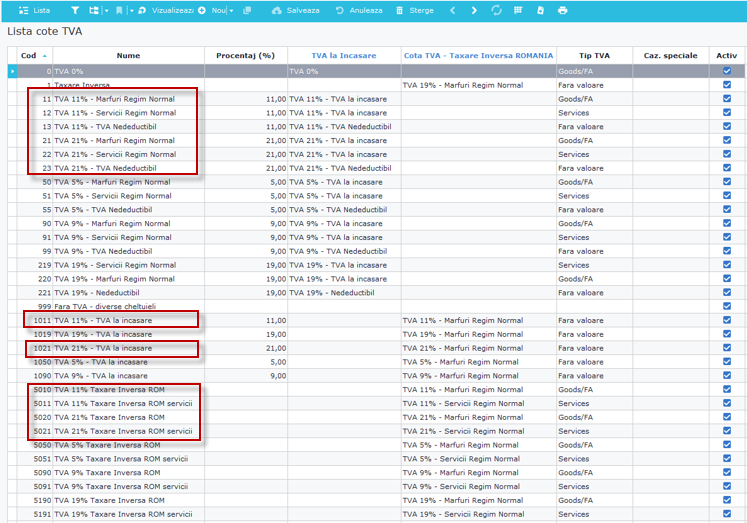Click the bookmark icon in toolbar
Screen dimensions: 747x523
pos(119,10)
